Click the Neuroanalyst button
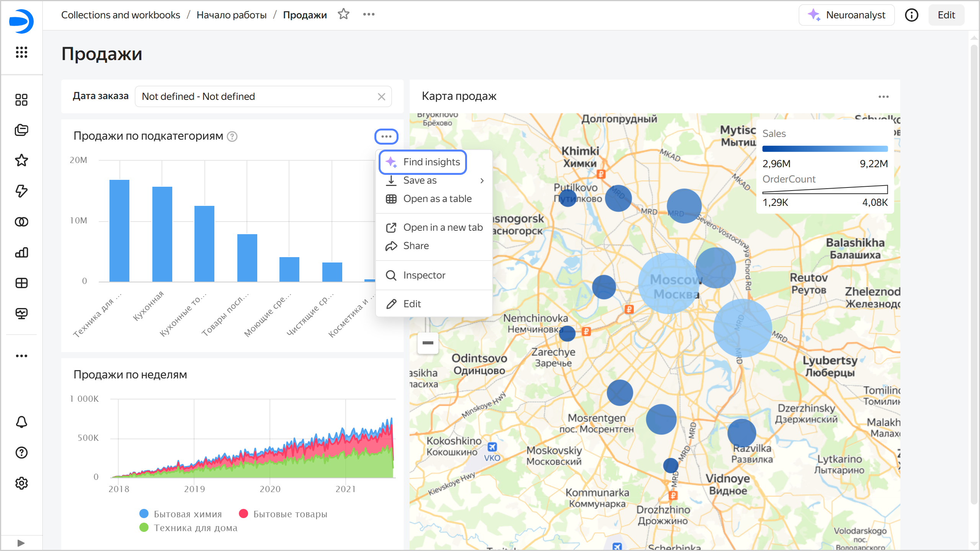Image resolution: width=980 pixels, height=551 pixels. 846,15
